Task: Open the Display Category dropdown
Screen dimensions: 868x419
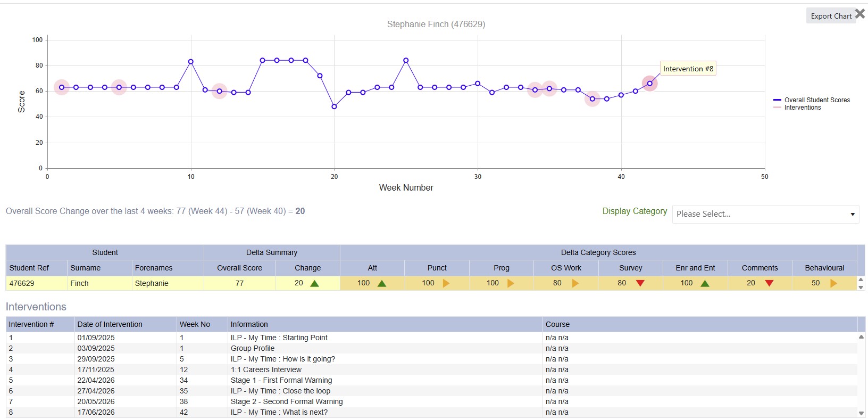Action: click(765, 214)
